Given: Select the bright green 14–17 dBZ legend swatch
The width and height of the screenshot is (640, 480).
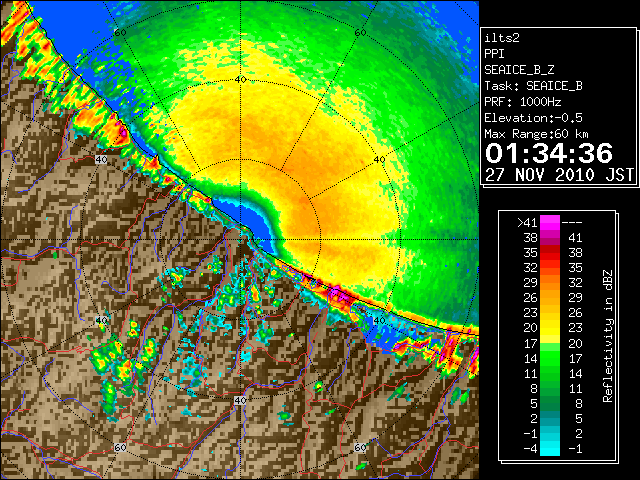Looking at the screenshot, I should point(550,358).
